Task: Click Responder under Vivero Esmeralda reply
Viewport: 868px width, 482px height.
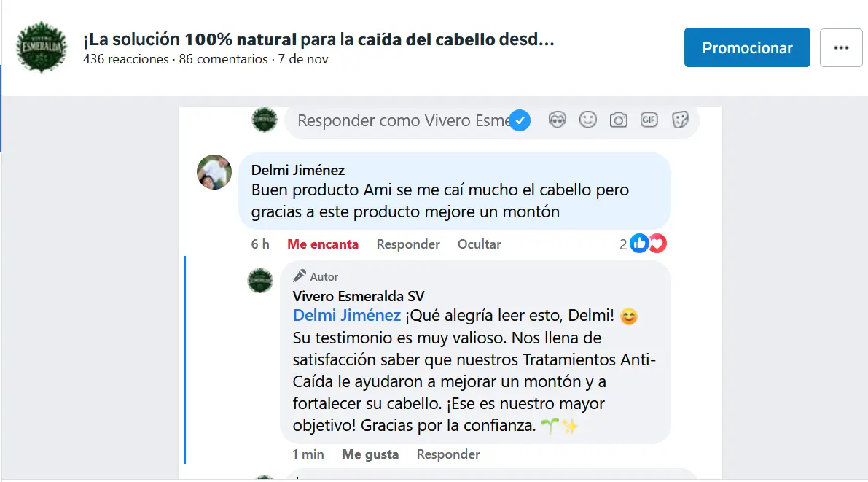Action: pos(448,454)
